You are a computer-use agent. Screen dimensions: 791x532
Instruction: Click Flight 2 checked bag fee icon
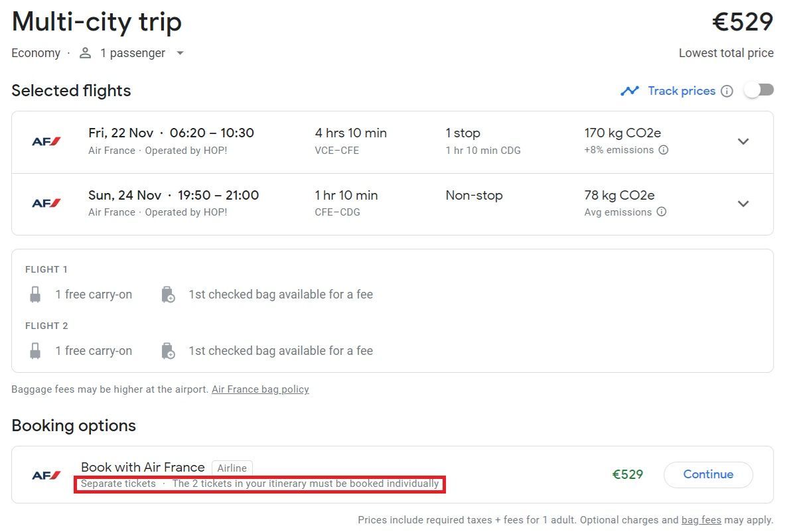click(169, 351)
